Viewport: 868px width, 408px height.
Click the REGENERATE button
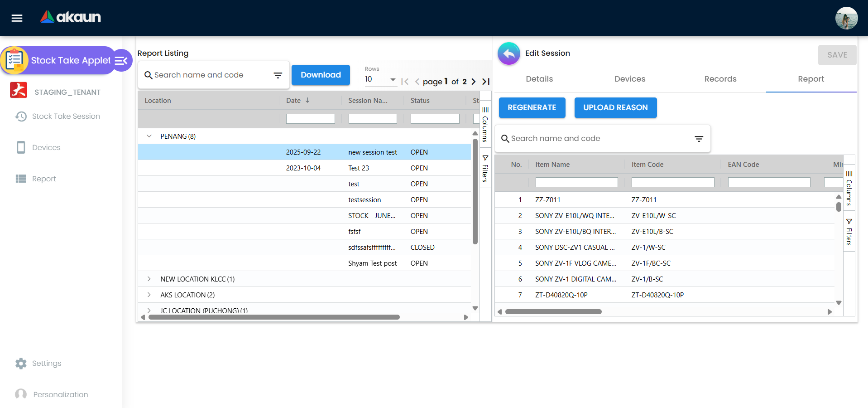coord(532,107)
